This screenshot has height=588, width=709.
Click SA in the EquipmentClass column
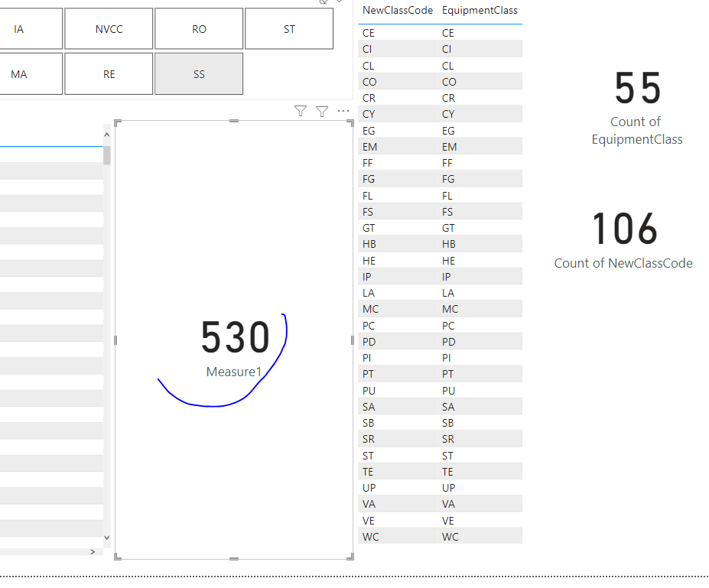[x=448, y=407]
